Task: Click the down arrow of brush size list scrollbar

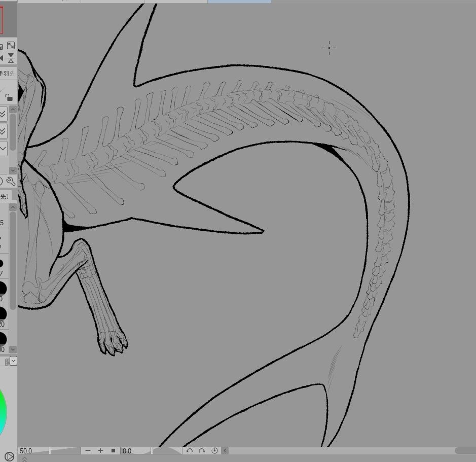Action: pyautogui.click(x=13, y=349)
